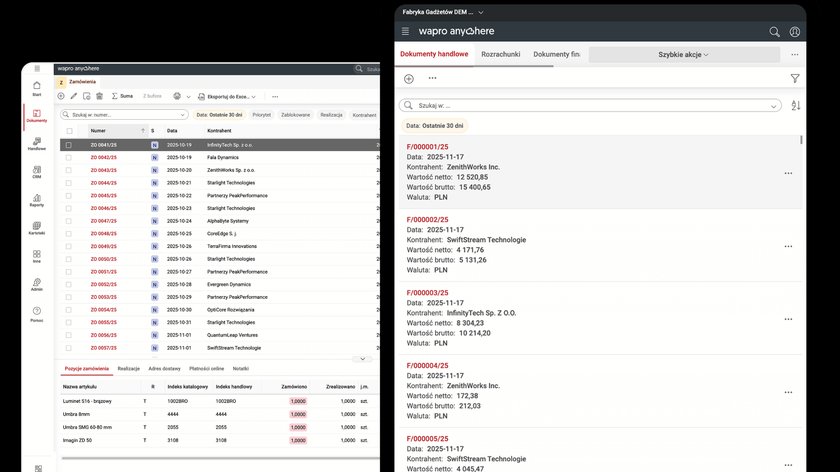Click the Szukaj search field in the right panel
Screen dimensions: 840x472
click(x=590, y=105)
